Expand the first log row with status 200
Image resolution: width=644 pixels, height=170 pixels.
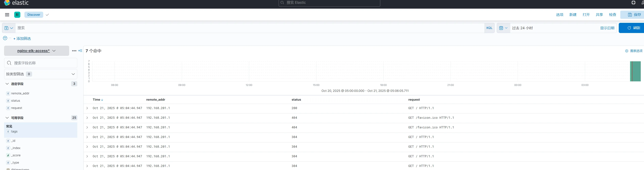[x=87, y=108]
